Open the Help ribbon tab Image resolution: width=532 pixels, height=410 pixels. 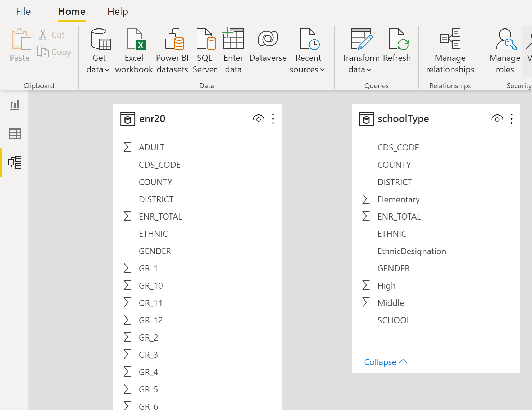(x=118, y=12)
